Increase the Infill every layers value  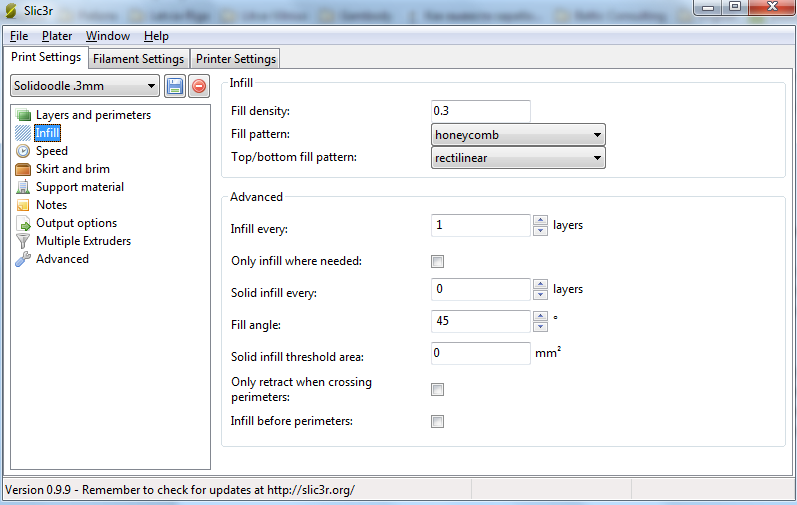540,220
